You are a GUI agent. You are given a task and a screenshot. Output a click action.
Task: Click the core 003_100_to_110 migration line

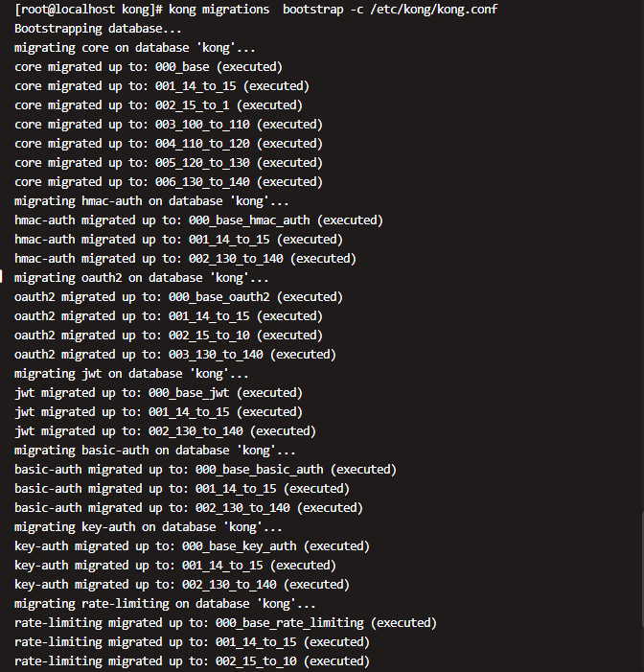[x=169, y=125]
